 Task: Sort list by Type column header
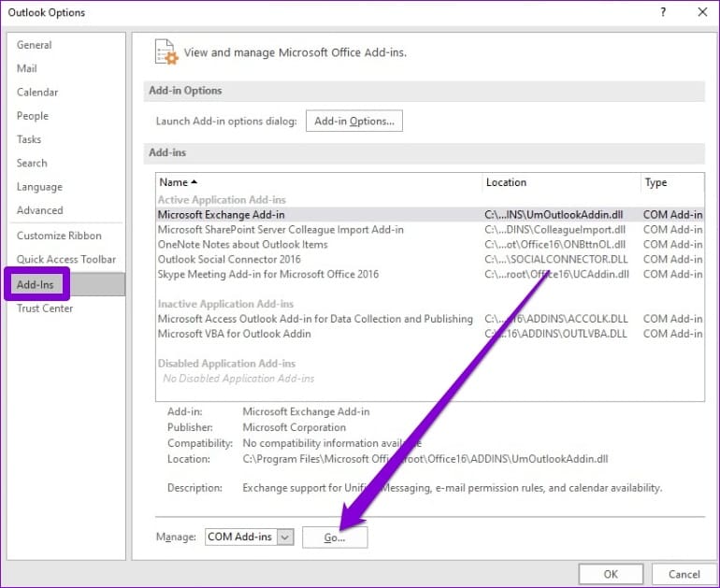(671, 182)
